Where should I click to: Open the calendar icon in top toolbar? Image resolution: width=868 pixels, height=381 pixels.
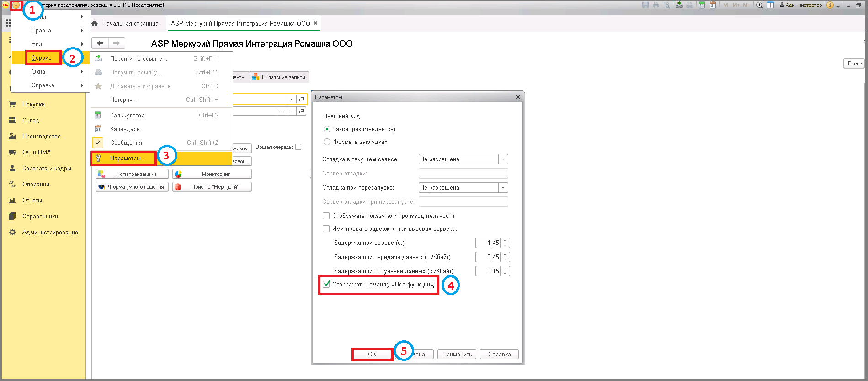pos(713,5)
